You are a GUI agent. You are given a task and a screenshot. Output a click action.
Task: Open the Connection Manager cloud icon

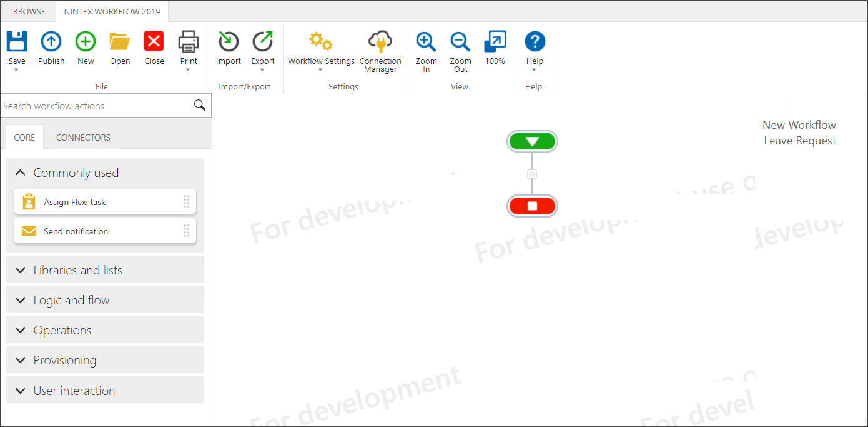coord(380,41)
